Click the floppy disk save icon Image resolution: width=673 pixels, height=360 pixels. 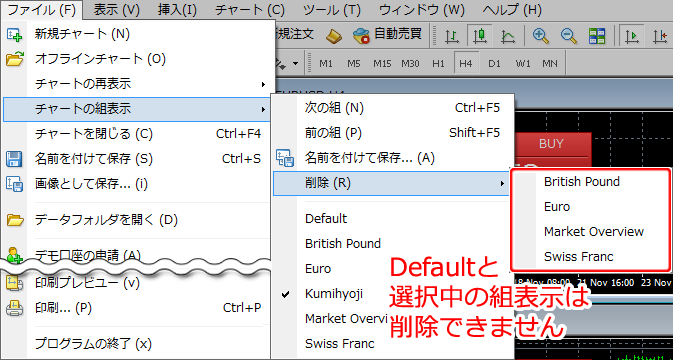click(x=14, y=160)
